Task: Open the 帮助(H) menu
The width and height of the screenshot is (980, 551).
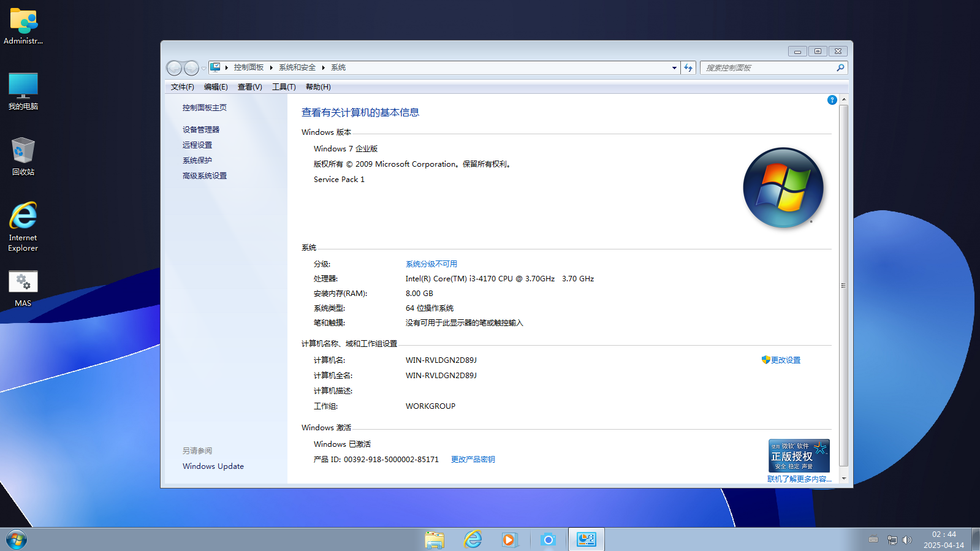Action: click(318, 87)
